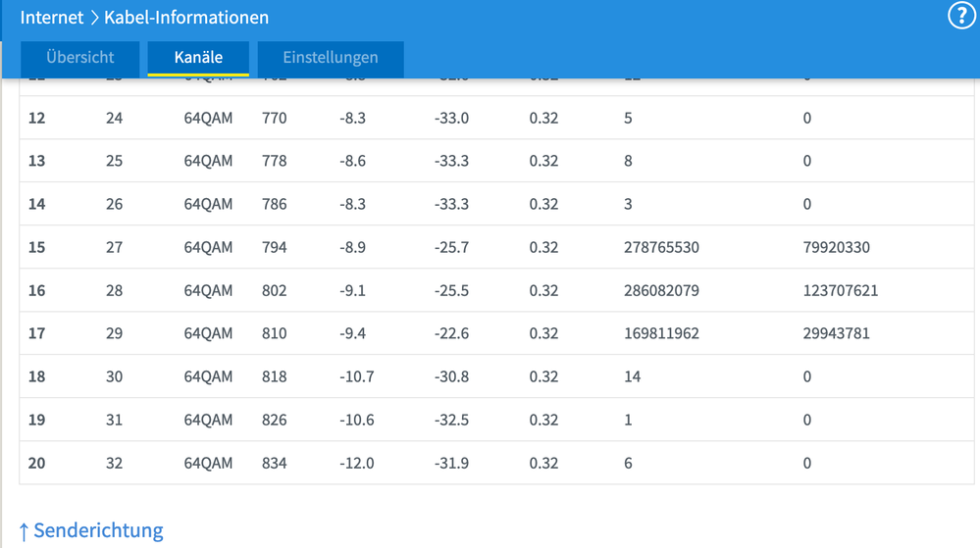Click the frequency 834 cell
Screen dimensions: 980x548
coord(275,463)
